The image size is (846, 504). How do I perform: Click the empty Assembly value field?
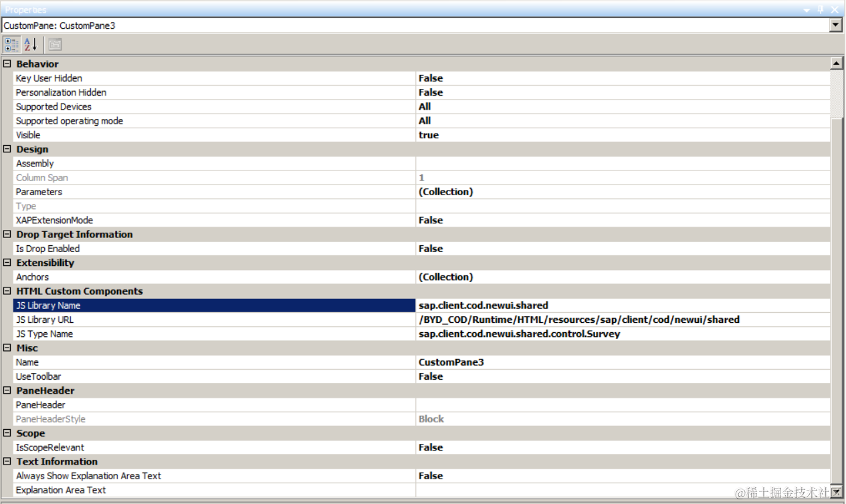pyautogui.click(x=623, y=163)
